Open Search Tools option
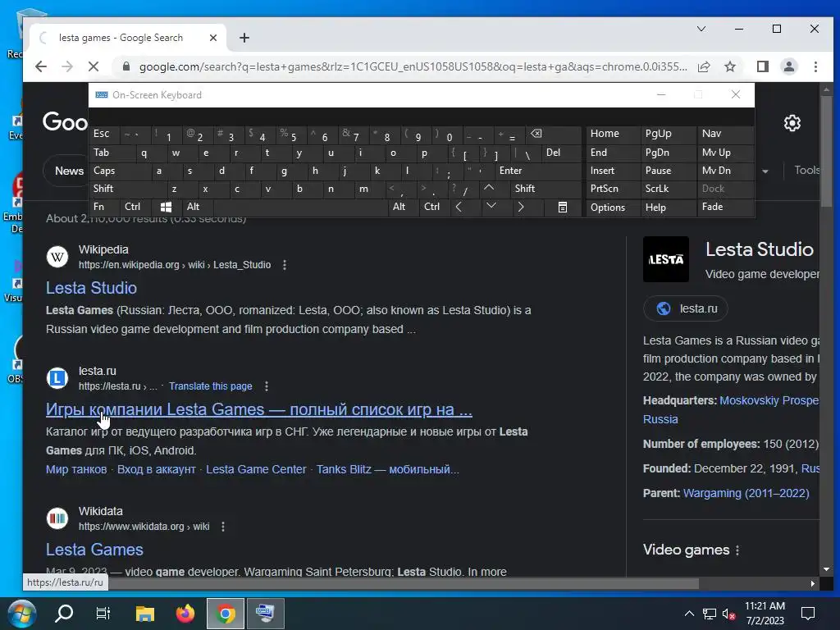The width and height of the screenshot is (840, 630). coord(806,171)
